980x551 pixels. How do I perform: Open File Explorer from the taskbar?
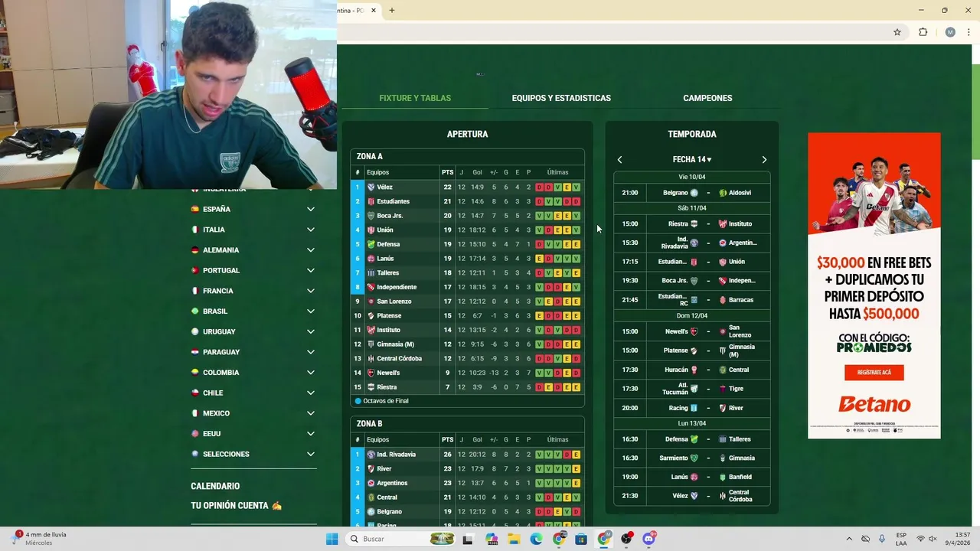point(514,539)
